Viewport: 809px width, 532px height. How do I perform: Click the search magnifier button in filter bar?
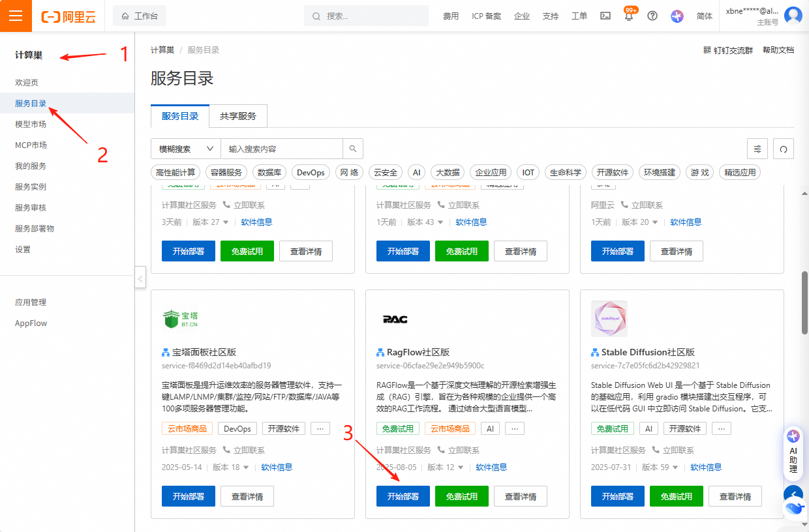[x=353, y=149]
